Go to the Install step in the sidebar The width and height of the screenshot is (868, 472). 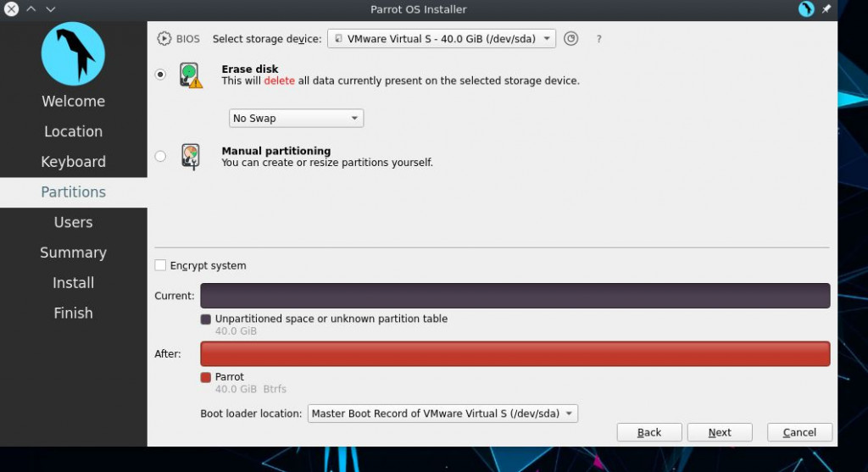click(x=73, y=283)
